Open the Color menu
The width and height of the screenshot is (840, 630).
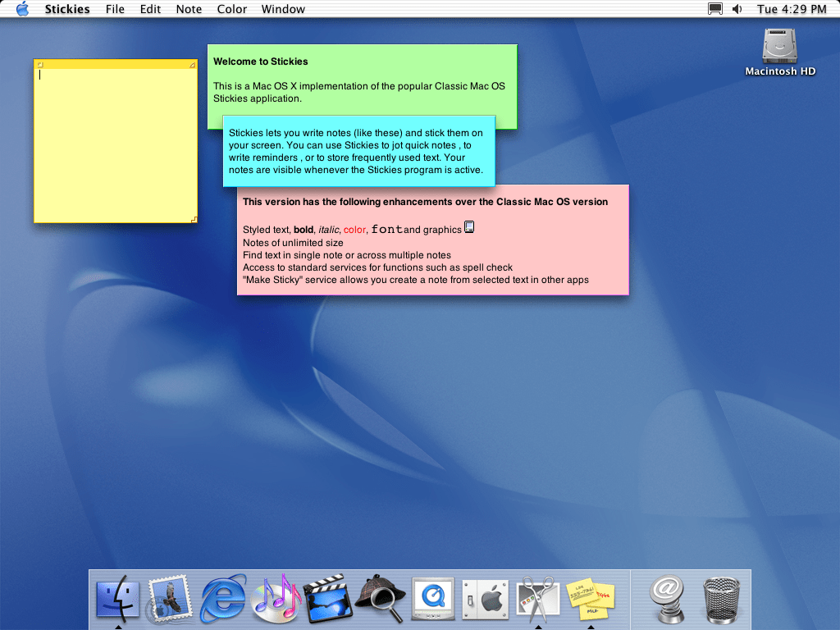pyautogui.click(x=232, y=9)
